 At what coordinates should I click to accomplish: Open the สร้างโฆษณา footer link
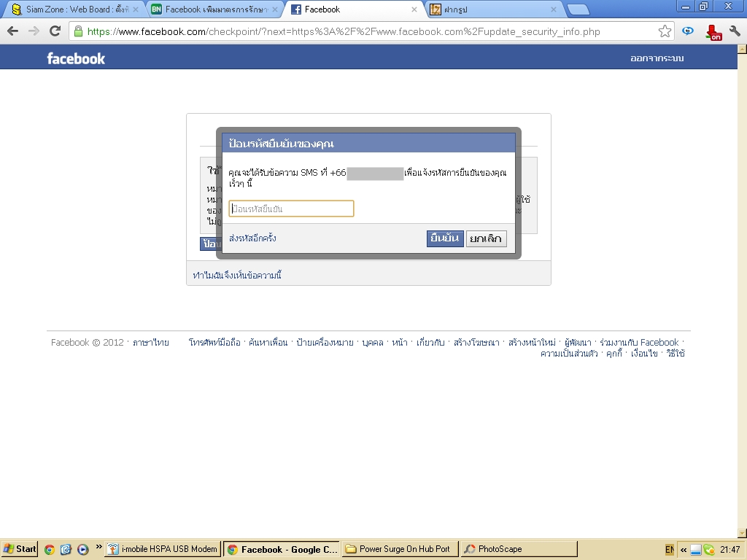point(476,343)
